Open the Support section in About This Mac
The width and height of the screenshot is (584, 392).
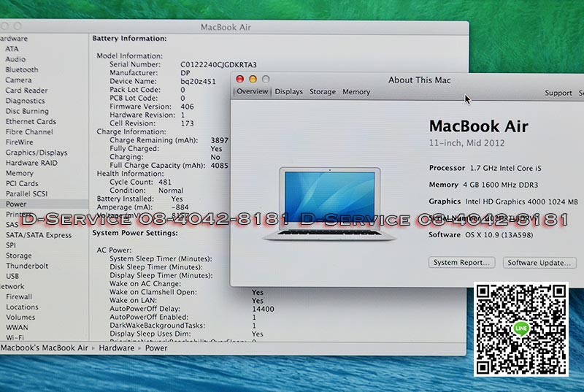tap(558, 93)
